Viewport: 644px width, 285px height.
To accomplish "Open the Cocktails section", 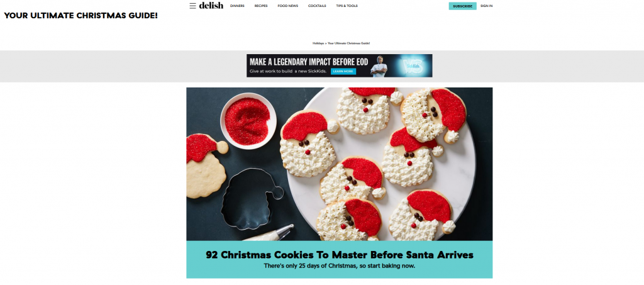I will (317, 6).
